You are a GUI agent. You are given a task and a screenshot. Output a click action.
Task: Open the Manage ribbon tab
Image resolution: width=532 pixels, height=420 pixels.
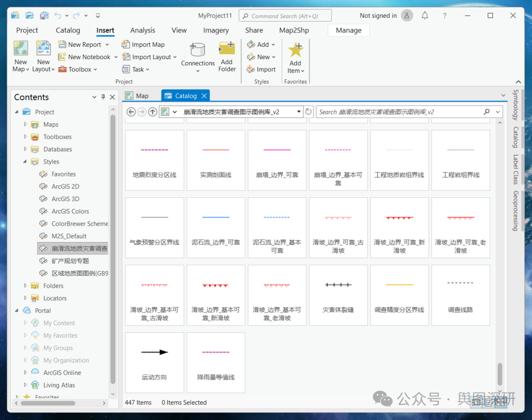click(348, 30)
